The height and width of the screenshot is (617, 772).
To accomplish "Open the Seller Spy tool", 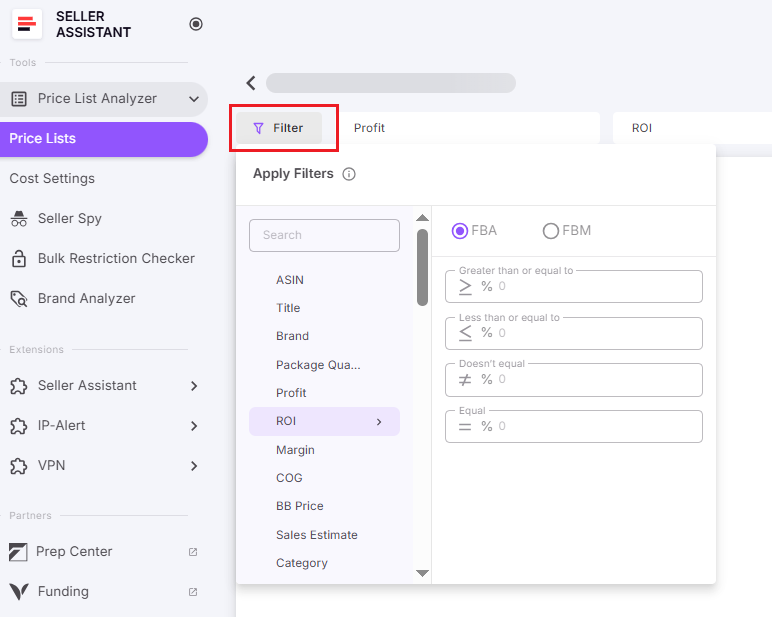I will 69,218.
